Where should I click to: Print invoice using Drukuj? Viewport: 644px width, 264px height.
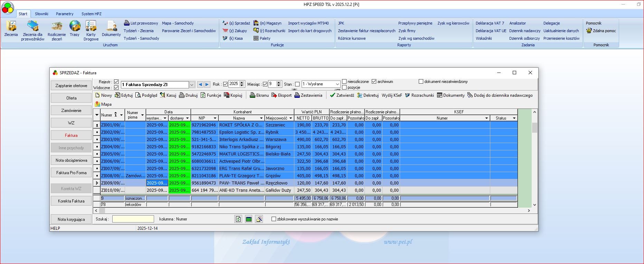tap(188, 95)
